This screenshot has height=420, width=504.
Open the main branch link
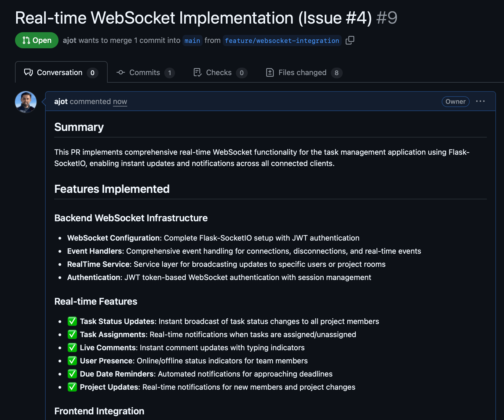192,40
